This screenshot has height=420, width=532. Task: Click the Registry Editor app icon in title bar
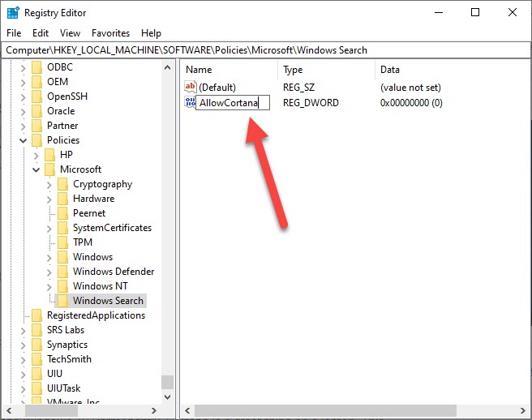tap(13, 12)
